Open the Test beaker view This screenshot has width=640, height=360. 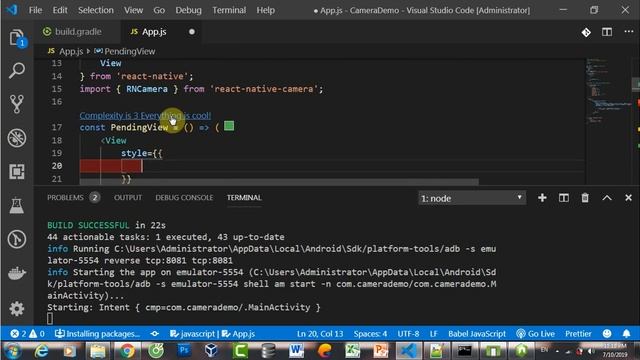[17, 205]
